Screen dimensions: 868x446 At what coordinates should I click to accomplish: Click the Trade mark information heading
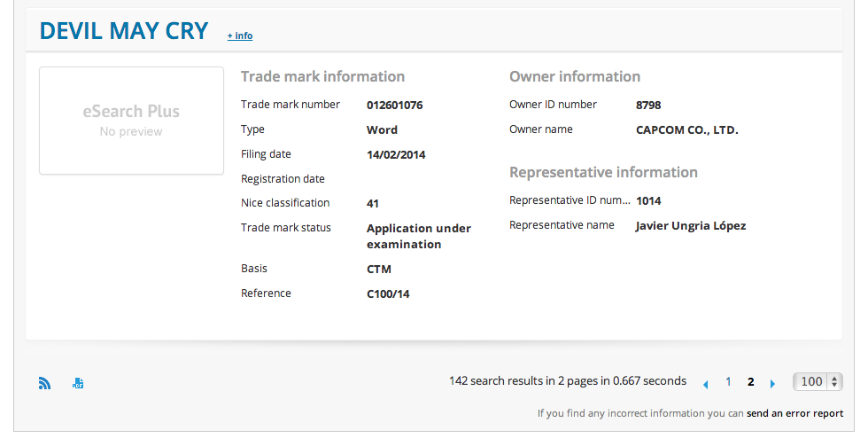(322, 76)
